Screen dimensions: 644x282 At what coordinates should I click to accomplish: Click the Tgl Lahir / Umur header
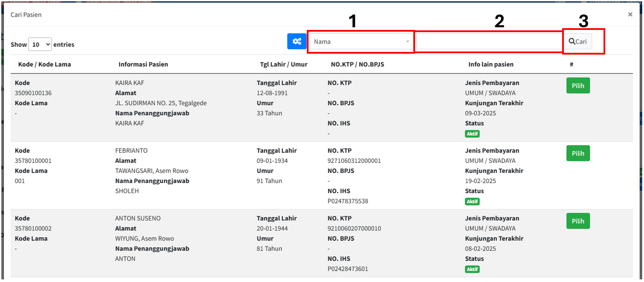(283, 64)
